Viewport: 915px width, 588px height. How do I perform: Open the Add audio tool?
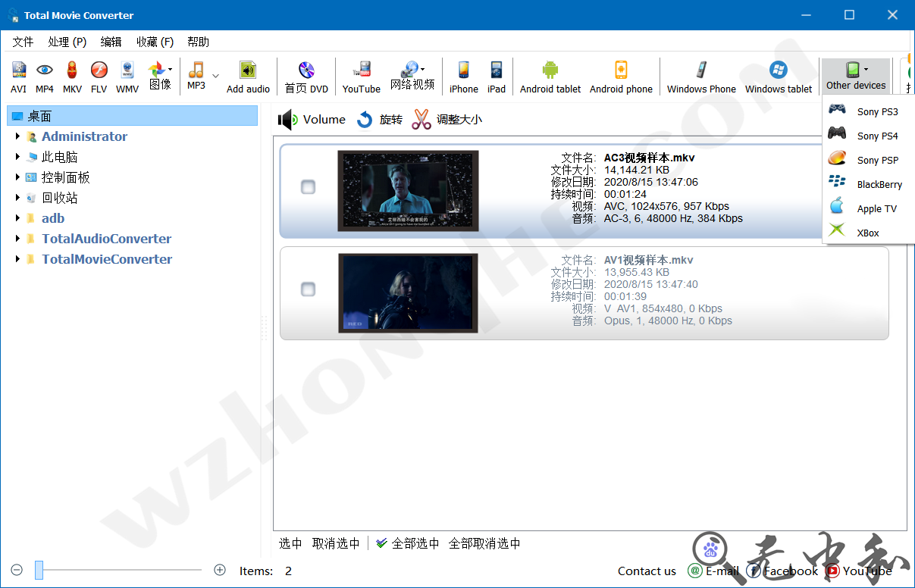[248, 76]
